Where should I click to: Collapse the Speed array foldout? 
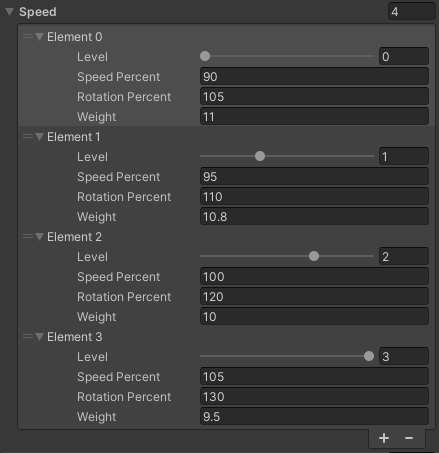(x=9, y=12)
